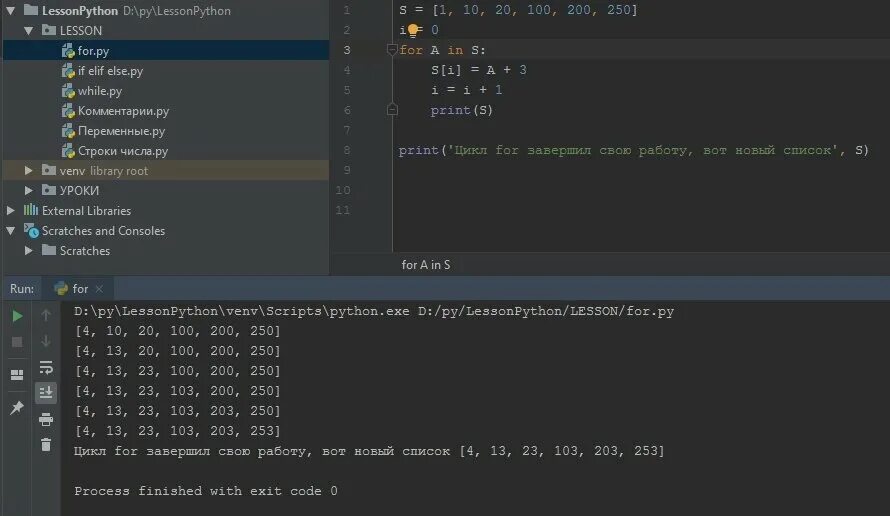Click the LESSON folder icon
Image resolution: width=890 pixels, height=516 pixels.
point(49,30)
